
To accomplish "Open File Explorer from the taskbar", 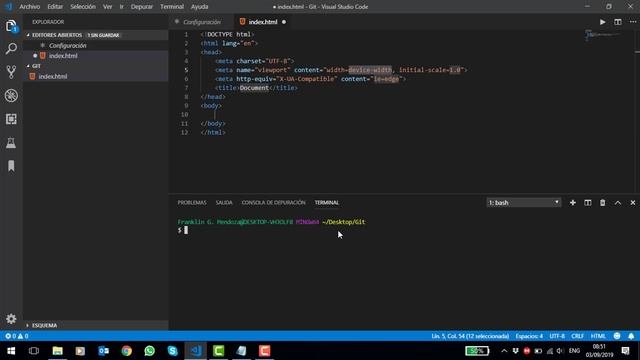I will tap(58, 351).
